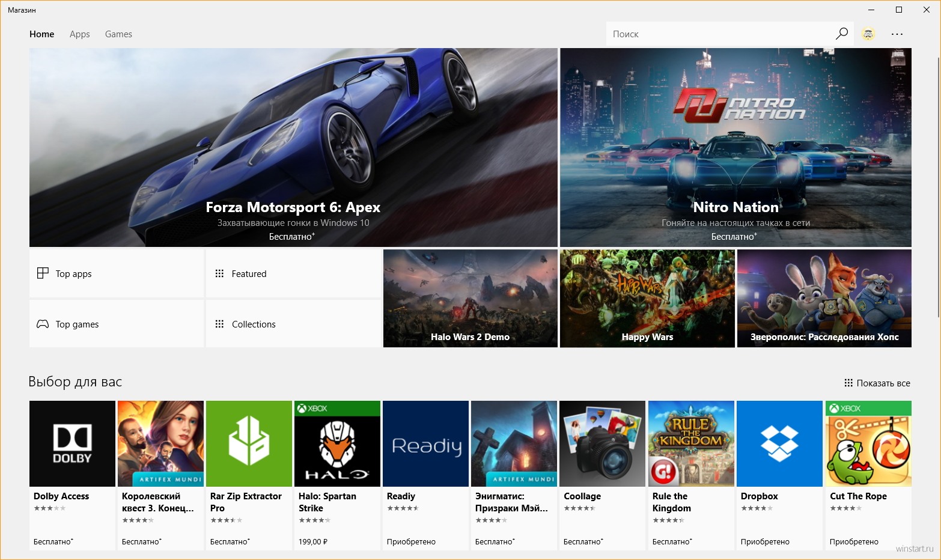Open the user account avatar
This screenshot has width=941, height=560.
point(868,34)
